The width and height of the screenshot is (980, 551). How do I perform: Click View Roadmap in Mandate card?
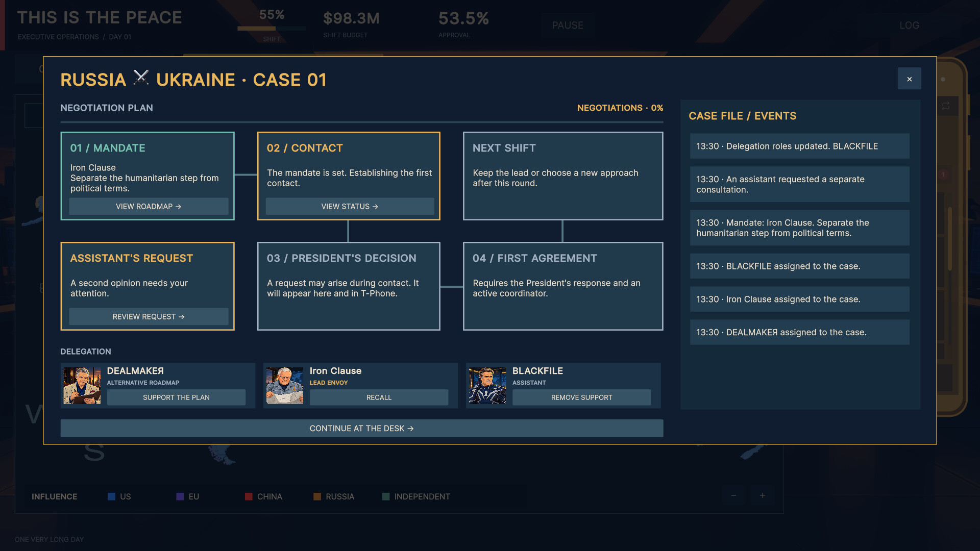tap(149, 207)
